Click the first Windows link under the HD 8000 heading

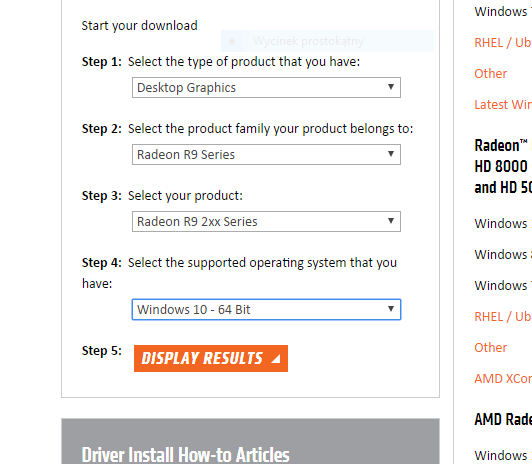click(503, 224)
